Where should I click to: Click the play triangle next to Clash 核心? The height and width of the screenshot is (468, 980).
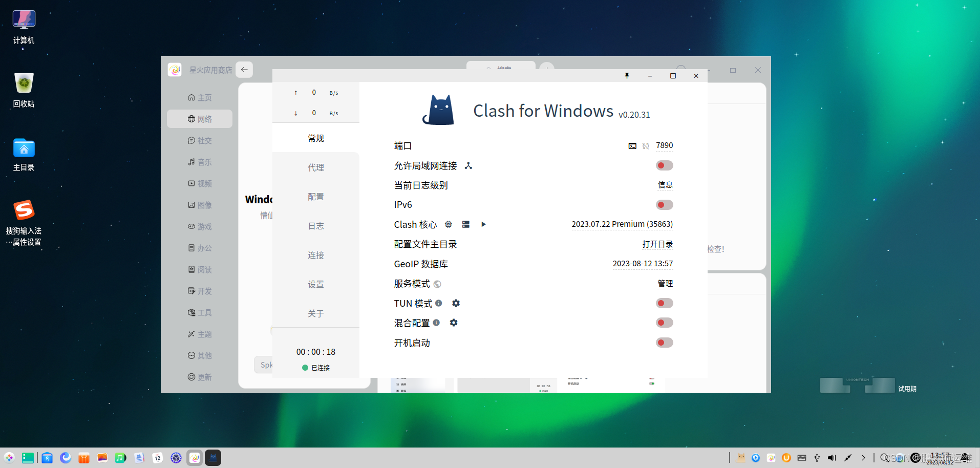(483, 224)
